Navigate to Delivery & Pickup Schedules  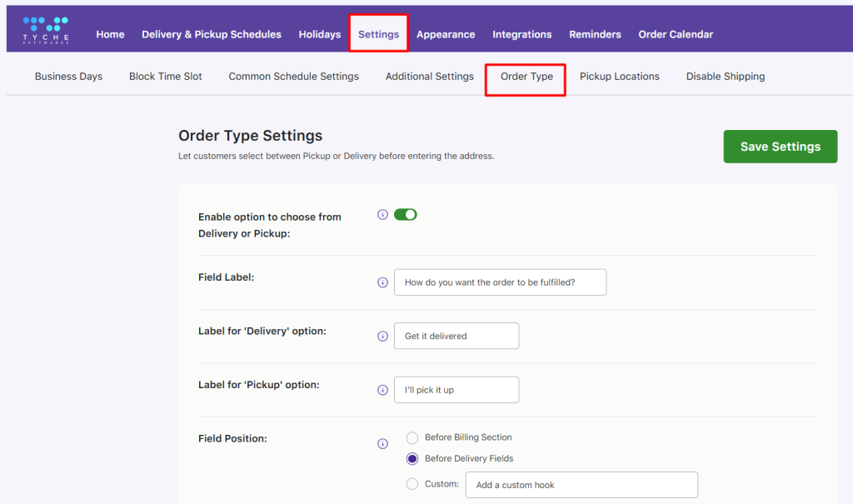[212, 34]
